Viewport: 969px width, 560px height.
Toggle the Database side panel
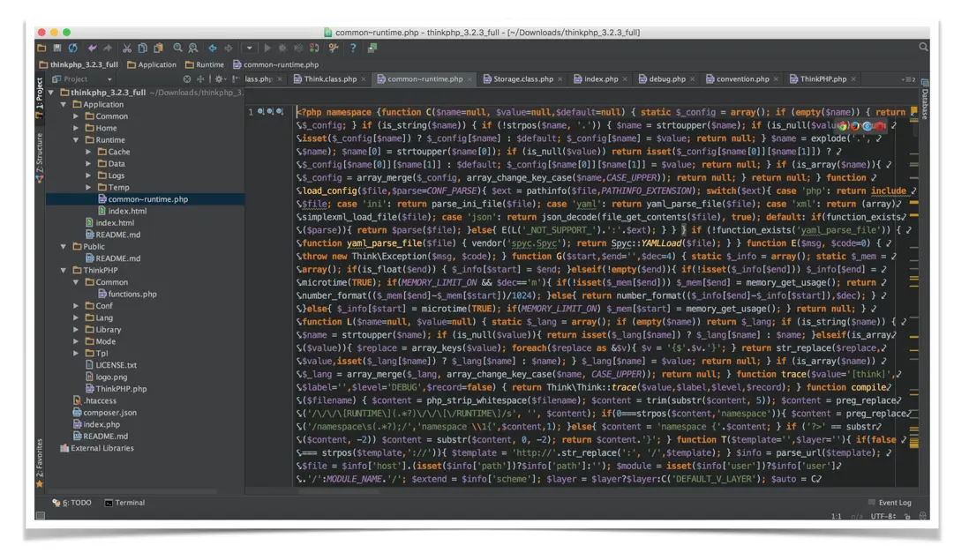pos(925,99)
